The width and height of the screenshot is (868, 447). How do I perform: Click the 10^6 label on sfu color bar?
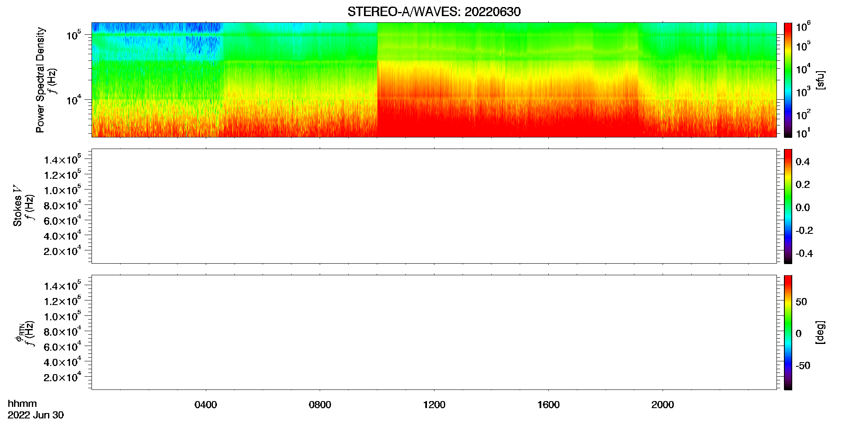803,26
